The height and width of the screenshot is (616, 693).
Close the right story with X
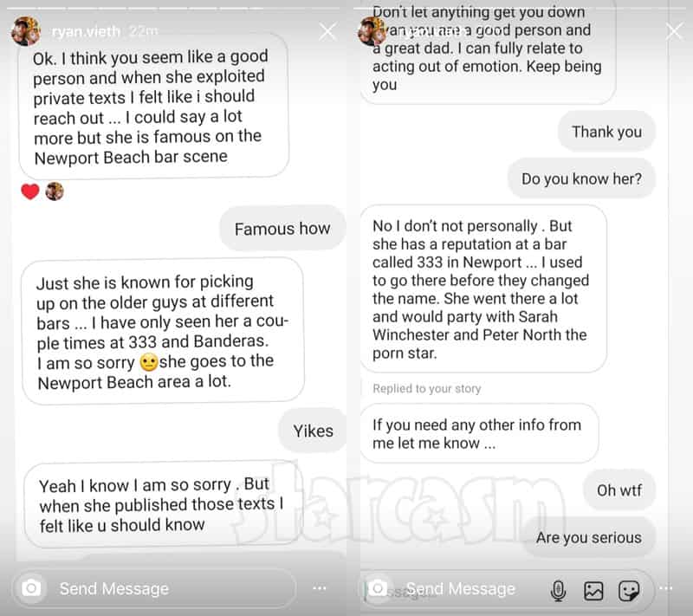coord(675,32)
